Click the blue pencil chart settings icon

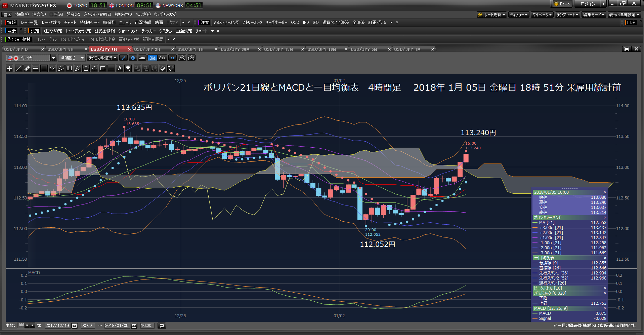coord(123,58)
